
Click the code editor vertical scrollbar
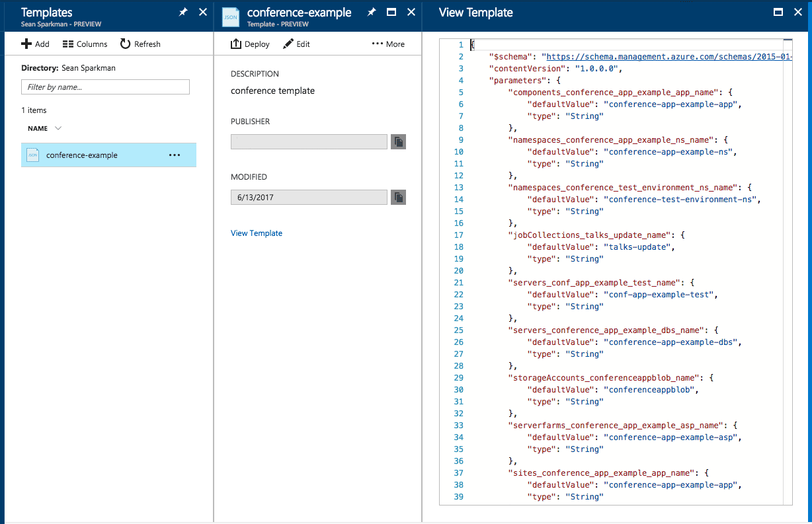[x=787, y=264]
